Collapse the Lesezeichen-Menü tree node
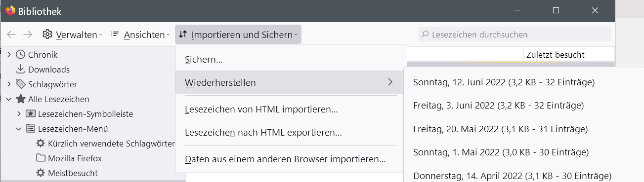Image resolution: width=644 pixels, height=182 pixels. tap(19, 129)
